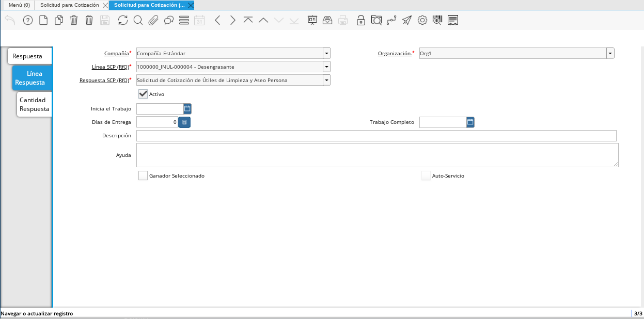
Task: Click the Save floppy disk icon
Action: click(x=105, y=20)
